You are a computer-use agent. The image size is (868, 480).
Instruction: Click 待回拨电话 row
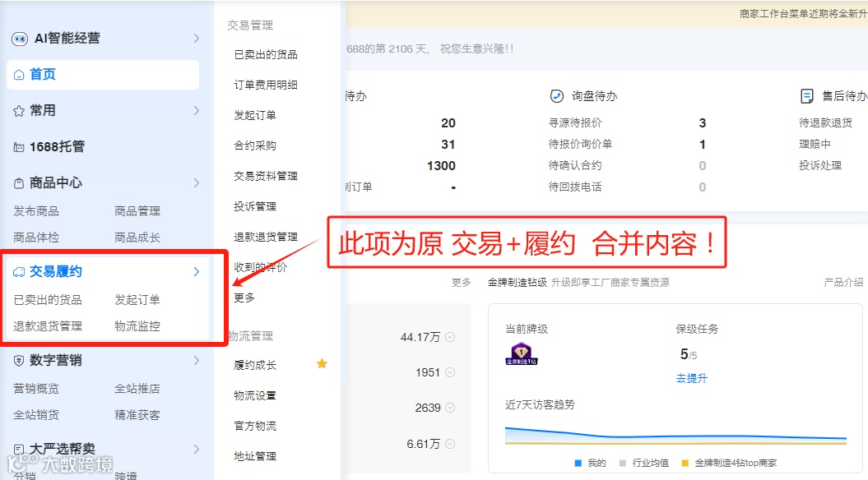(627, 187)
